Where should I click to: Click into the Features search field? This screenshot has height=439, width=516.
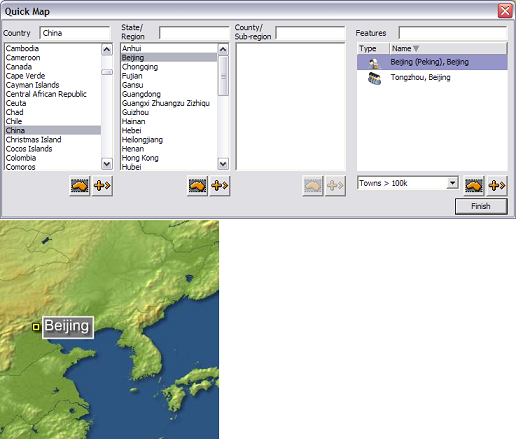tap(453, 33)
